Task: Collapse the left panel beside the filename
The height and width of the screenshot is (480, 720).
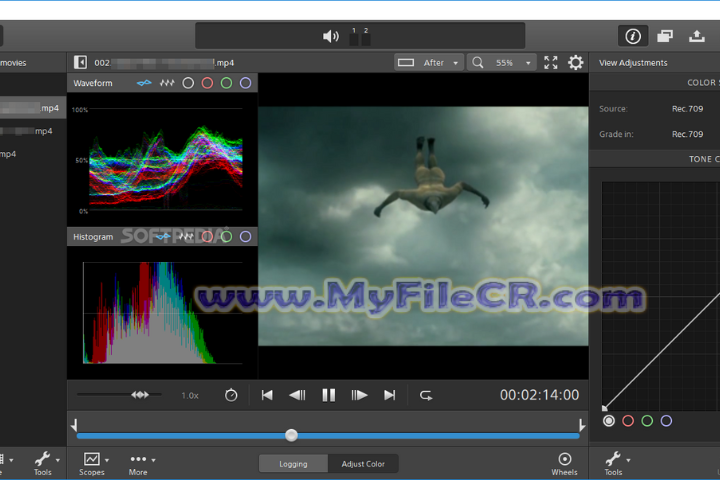Action: (x=80, y=62)
